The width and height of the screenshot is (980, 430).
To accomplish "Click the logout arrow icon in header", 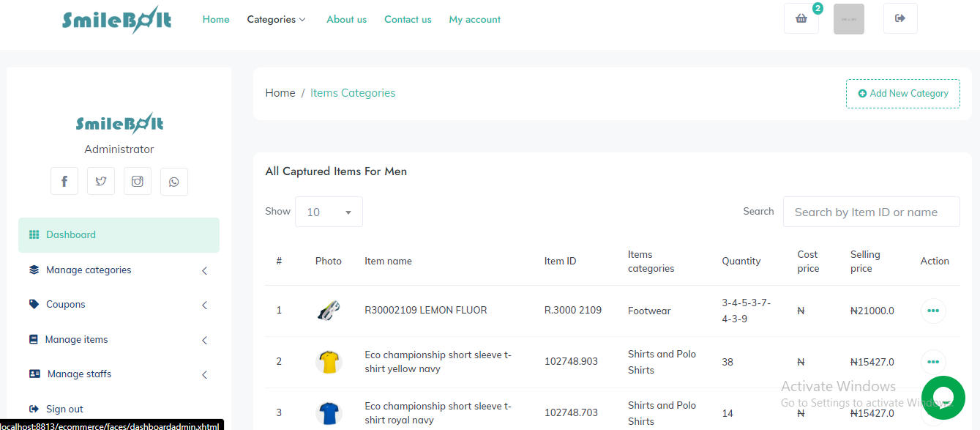I will point(899,19).
